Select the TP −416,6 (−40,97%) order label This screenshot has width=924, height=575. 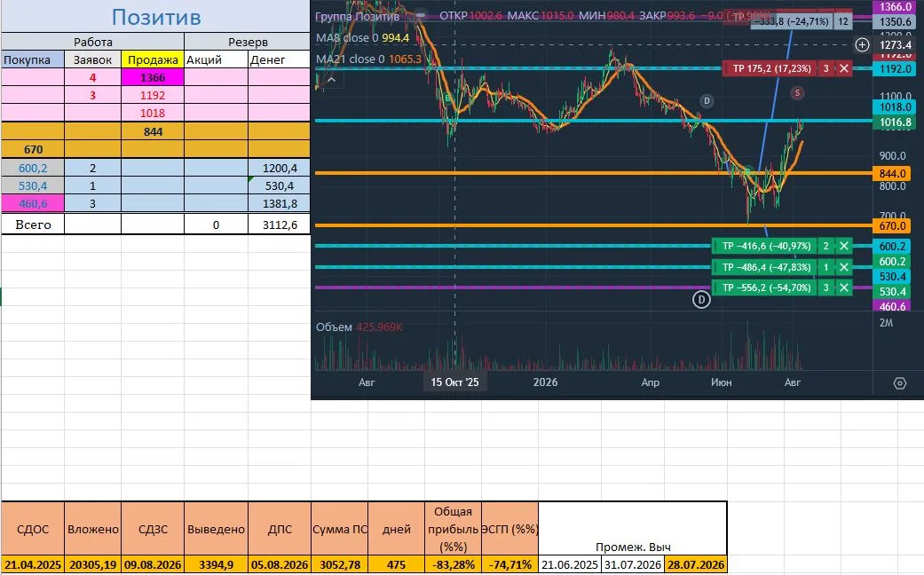click(766, 247)
